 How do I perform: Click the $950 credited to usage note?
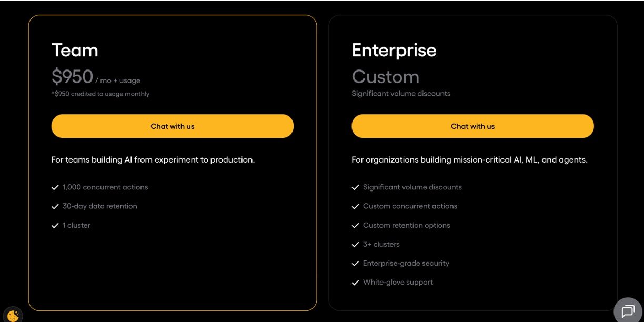pos(100,94)
